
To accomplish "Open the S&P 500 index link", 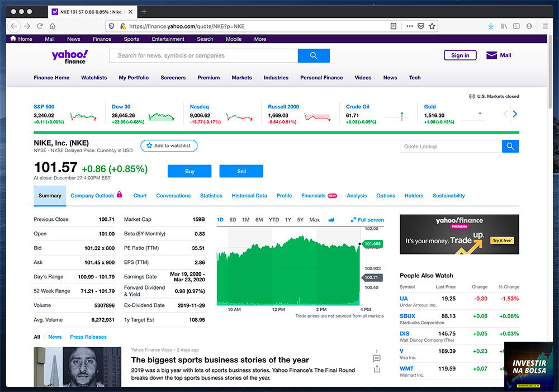I will pyautogui.click(x=44, y=107).
